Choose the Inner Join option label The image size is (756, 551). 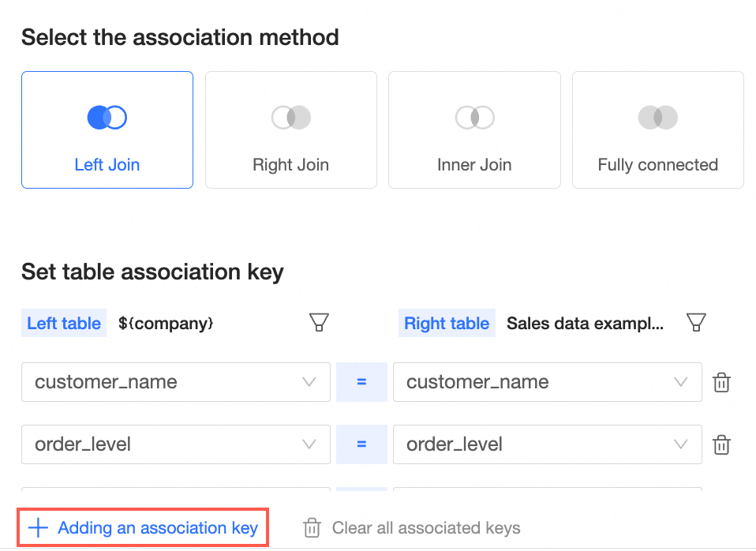point(474,165)
